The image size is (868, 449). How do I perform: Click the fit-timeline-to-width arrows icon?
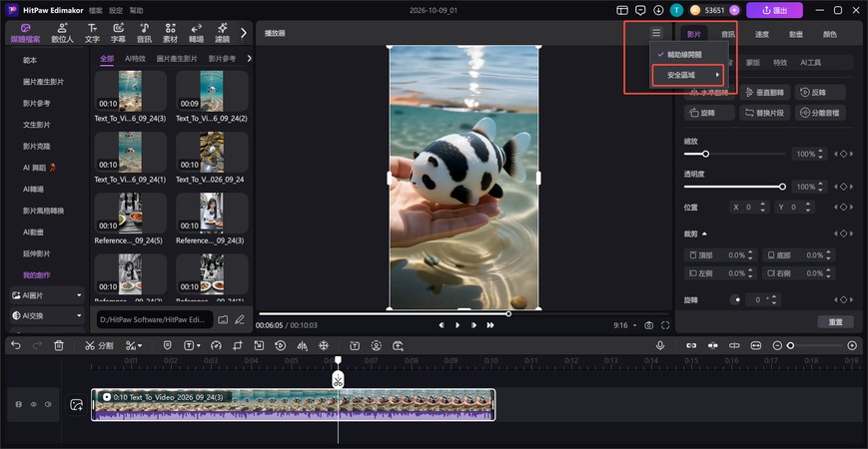coord(755,345)
